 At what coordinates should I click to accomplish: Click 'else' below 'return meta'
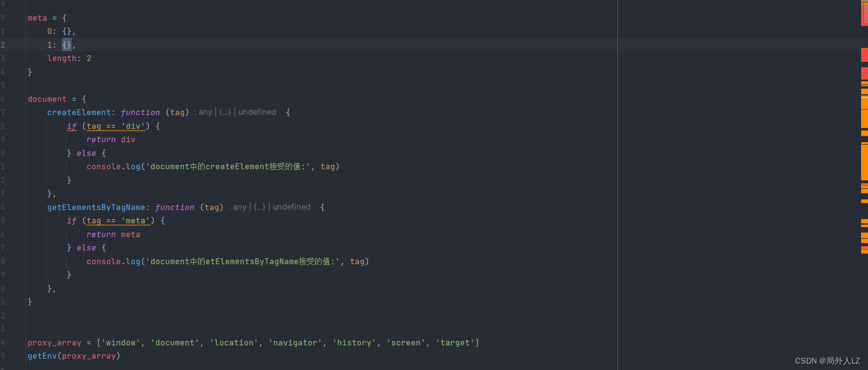tap(87, 248)
